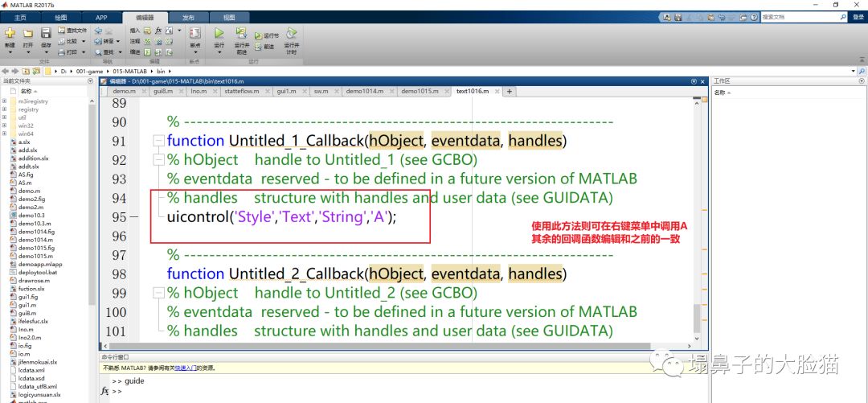Click the New (新建) file icon
This screenshot has width=868, height=403.
click(x=10, y=34)
